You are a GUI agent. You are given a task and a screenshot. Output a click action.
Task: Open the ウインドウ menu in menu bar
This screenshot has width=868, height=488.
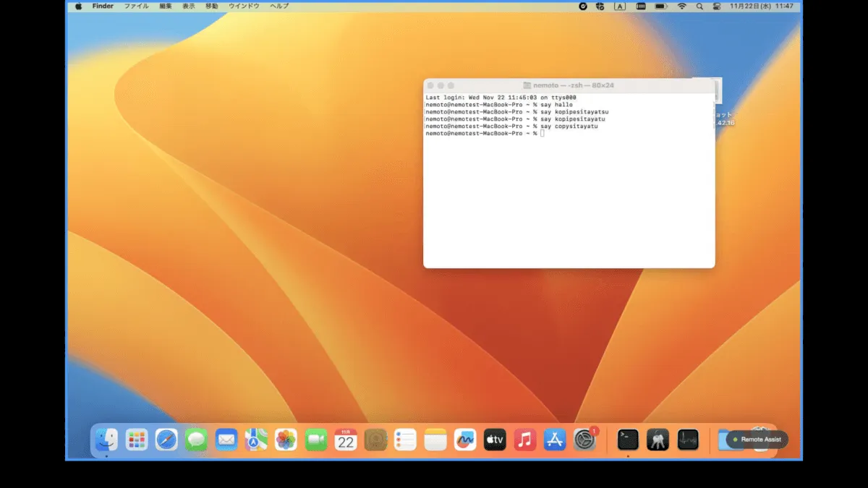[244, 6]
